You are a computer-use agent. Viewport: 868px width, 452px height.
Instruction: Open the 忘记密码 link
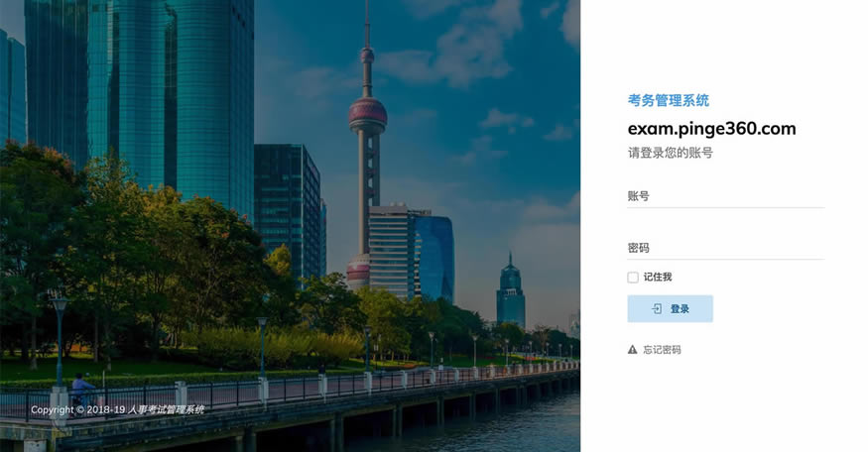tap(662, 350)
